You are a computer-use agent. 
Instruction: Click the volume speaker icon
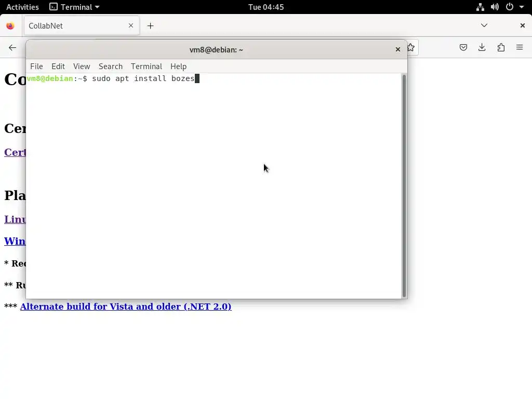tap(495, 7)
